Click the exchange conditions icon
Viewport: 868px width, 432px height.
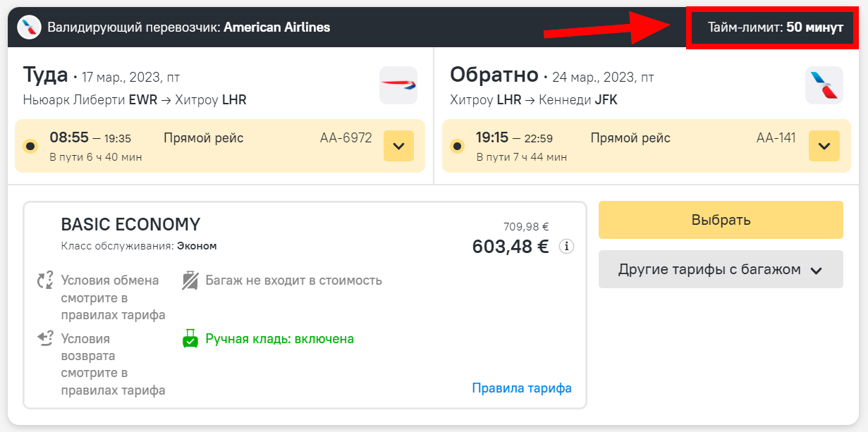[x=45, y=280]
